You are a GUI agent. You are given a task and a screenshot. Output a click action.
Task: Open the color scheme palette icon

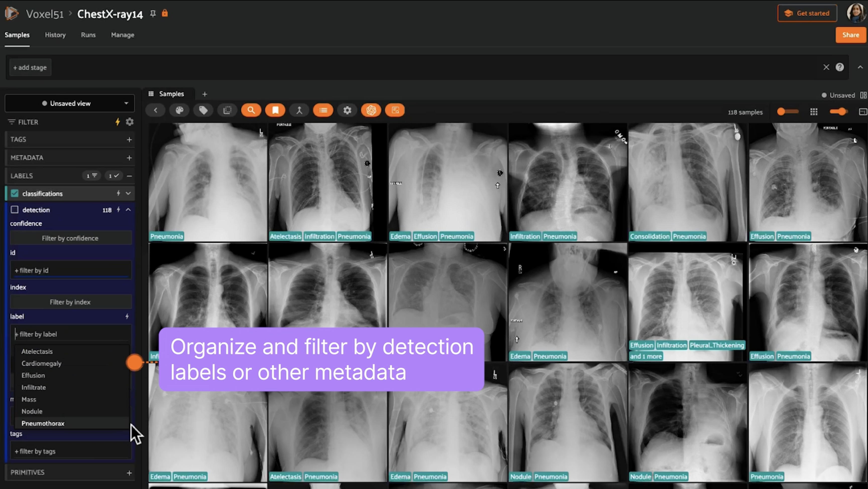[x=179, y=110]
